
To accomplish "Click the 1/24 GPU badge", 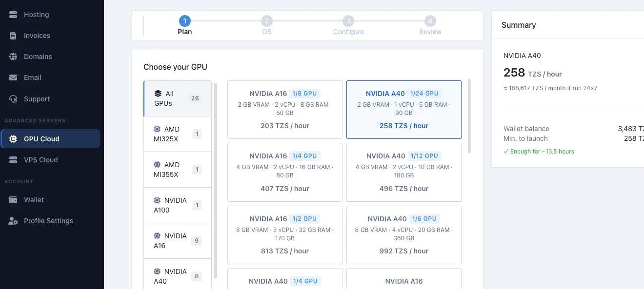I will (424, 94).
